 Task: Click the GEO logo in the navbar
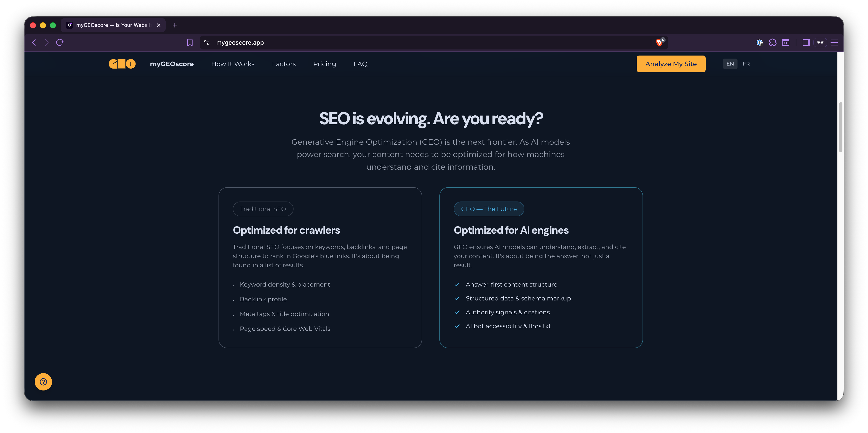122,63
